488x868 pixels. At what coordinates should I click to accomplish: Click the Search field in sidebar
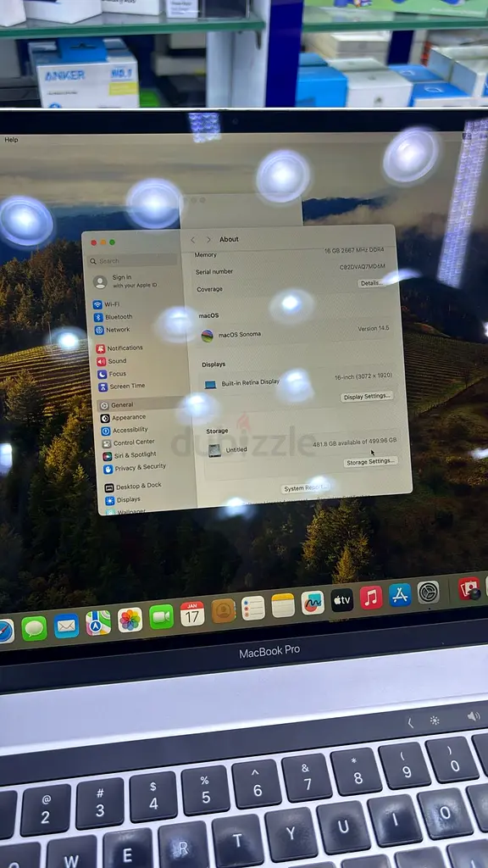pyautogui.click(x=133, y=261)
